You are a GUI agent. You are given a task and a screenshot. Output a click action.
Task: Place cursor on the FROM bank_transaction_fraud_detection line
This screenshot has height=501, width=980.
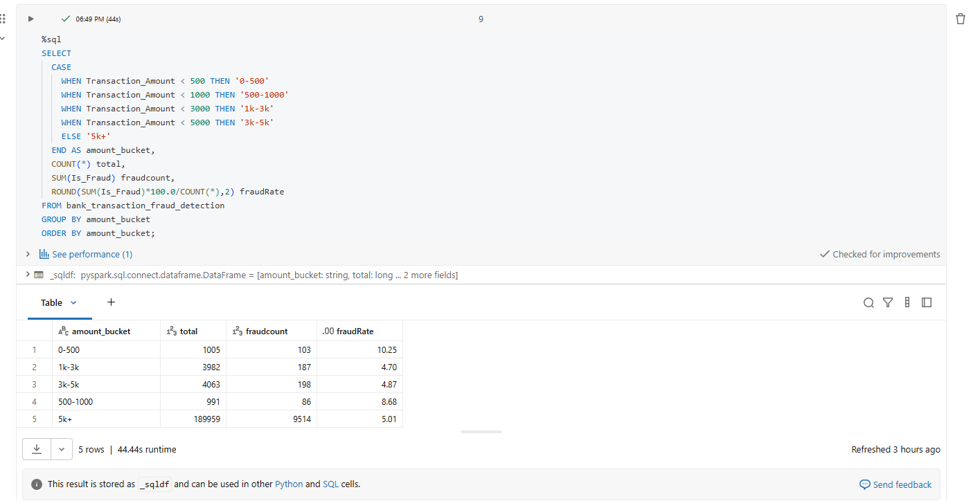(133, 206)
